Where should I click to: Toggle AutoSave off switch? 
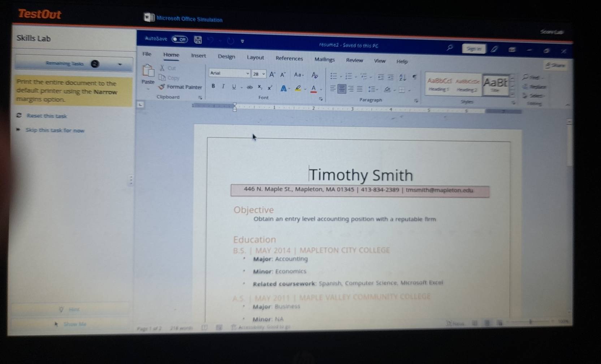tap(180, 39)
